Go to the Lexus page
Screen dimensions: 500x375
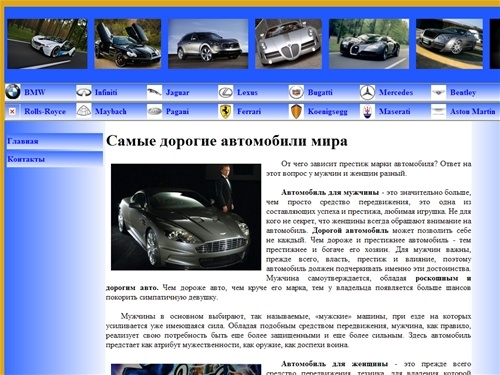pos(247,92)
